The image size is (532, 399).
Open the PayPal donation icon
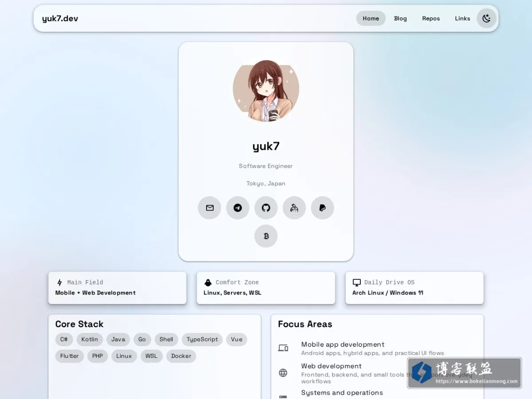click(x=322, y=207)
